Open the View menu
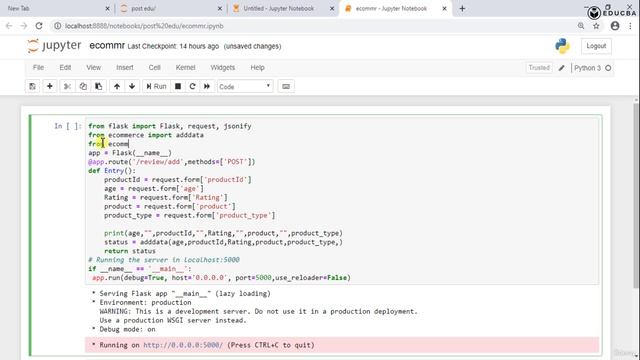 tap(93, 68)
